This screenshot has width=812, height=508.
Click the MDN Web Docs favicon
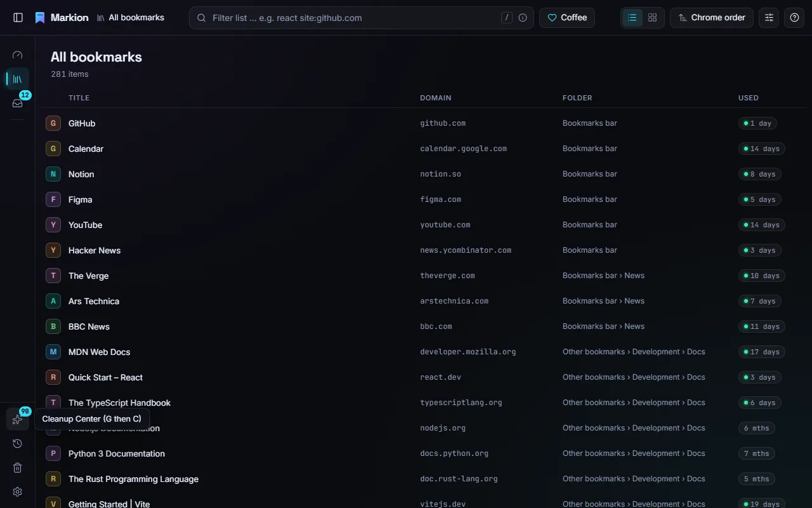click(53, 352)
